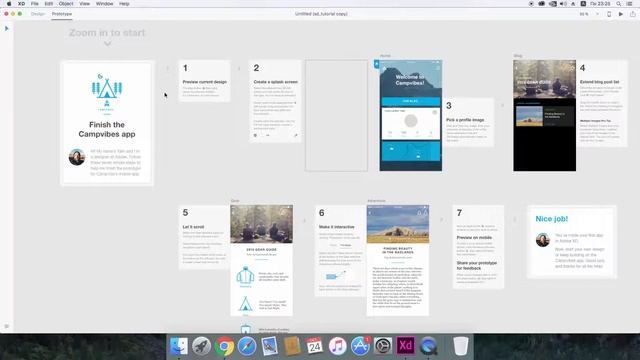This screenshot has height=360, width=640.
Task: Open the Object menu
Action: coord(66,4)
